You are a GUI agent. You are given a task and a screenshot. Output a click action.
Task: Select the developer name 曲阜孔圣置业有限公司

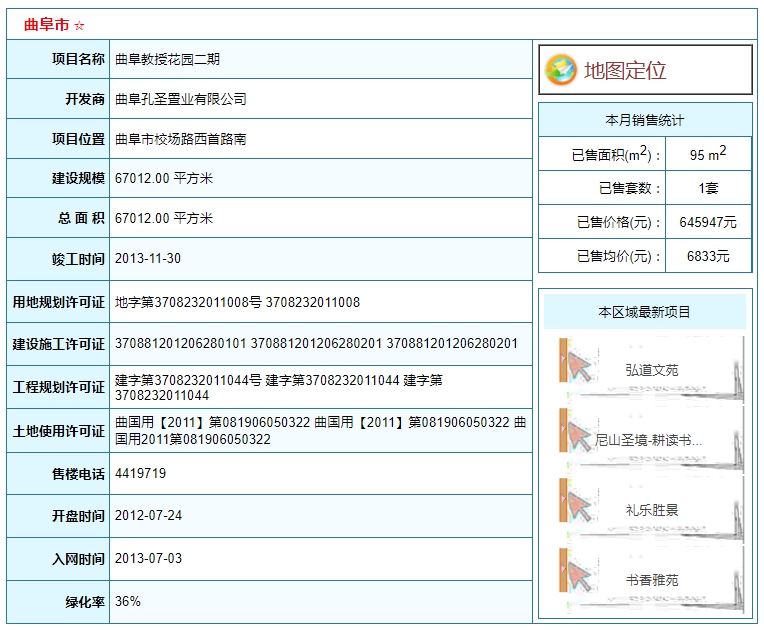(180, 99)
